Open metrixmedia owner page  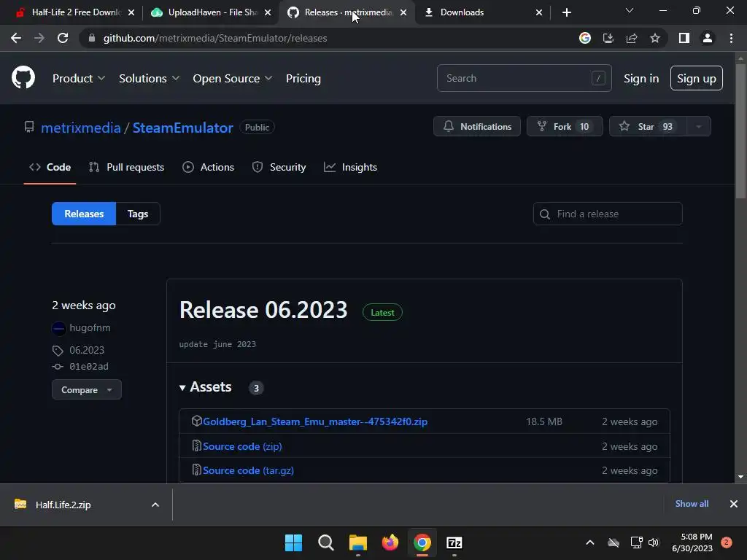pyautogui.click(x=80, y=128)
